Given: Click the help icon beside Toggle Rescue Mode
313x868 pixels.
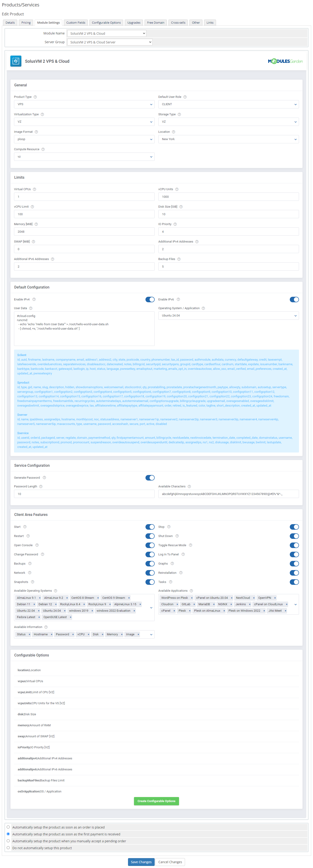Looking at the screenshot, I should [x=191, y=545].
